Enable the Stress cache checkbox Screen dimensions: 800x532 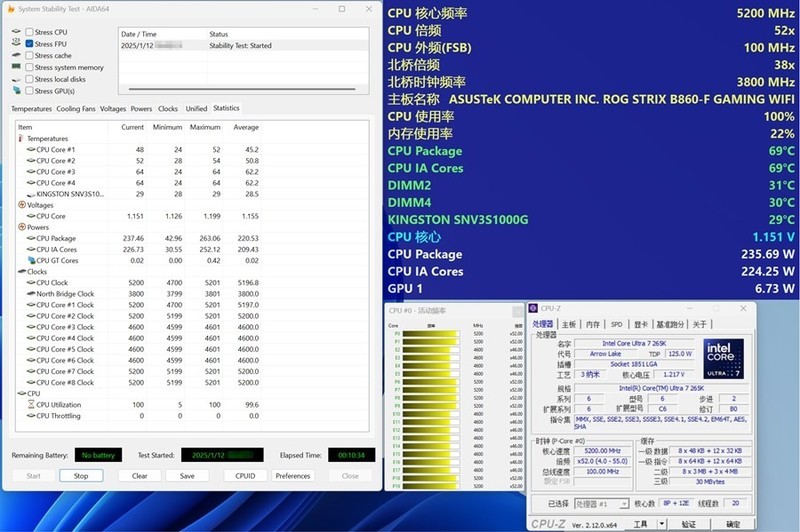click(29, 55)
